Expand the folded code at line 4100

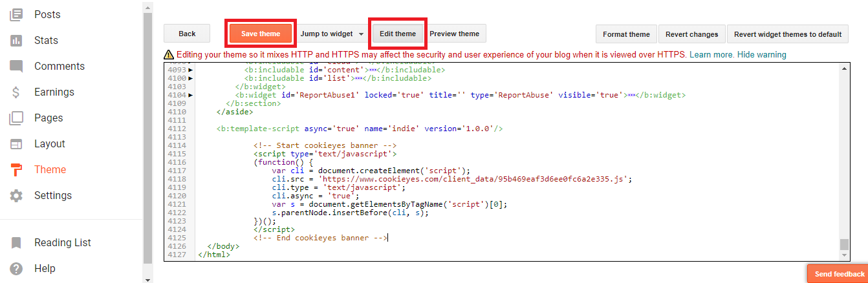tap(191, 78)
